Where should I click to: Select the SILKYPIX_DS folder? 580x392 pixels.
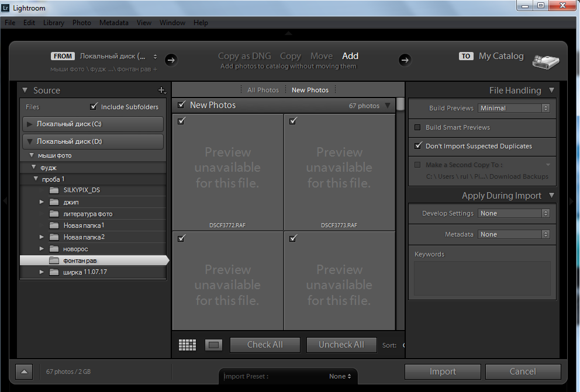click(x=81, y=190)
